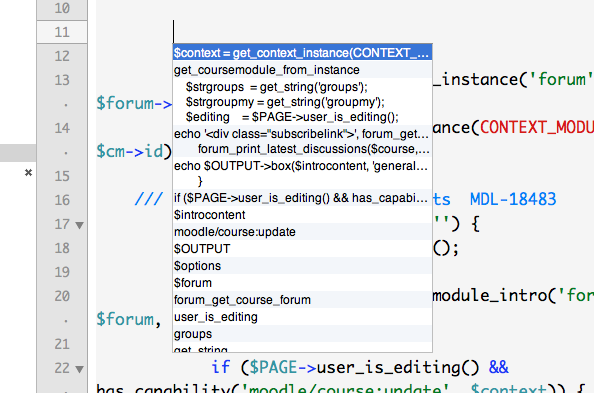Select 'user_is_editing' completion entry

302,317
